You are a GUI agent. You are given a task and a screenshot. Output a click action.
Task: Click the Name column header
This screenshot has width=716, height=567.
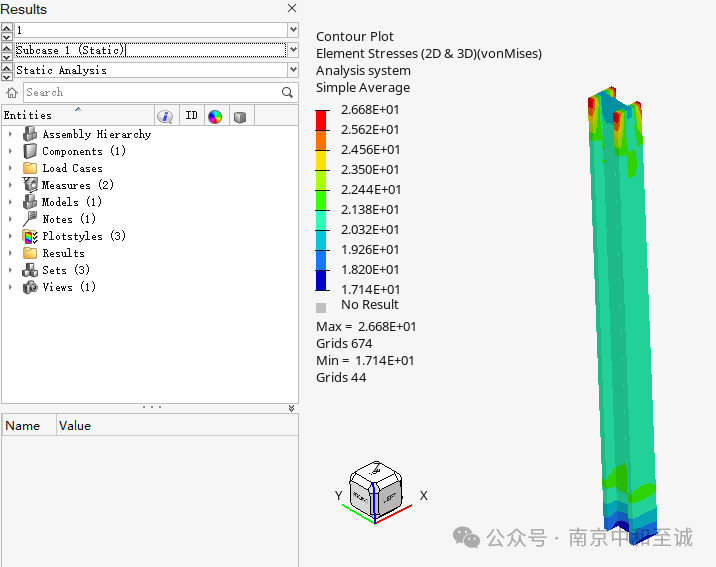pyautogui.click(x=29, y=425)
